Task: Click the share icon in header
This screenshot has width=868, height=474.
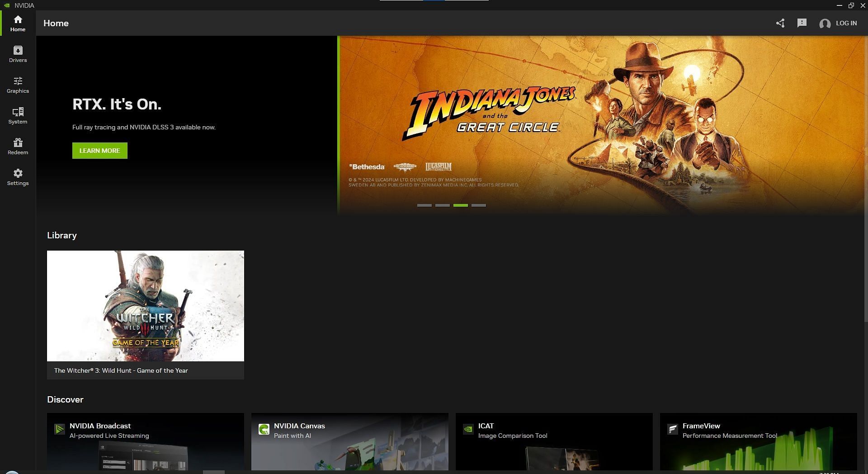Action: tap(780, 23)
